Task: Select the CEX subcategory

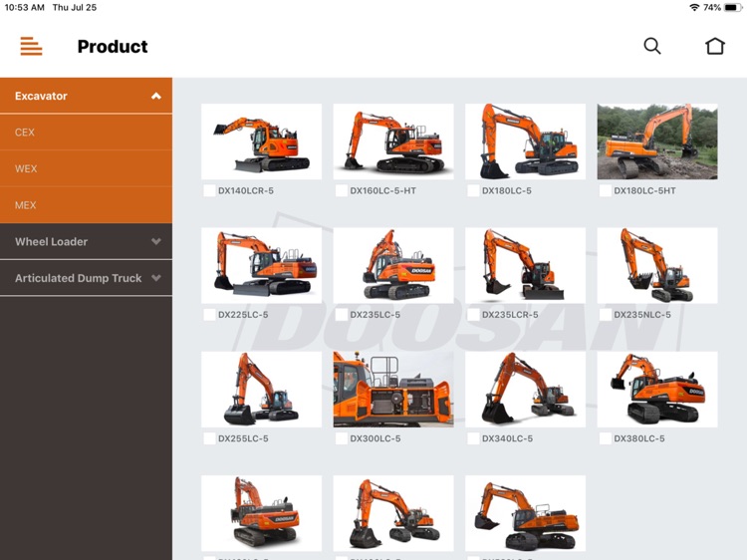Action: pos(87,132)
